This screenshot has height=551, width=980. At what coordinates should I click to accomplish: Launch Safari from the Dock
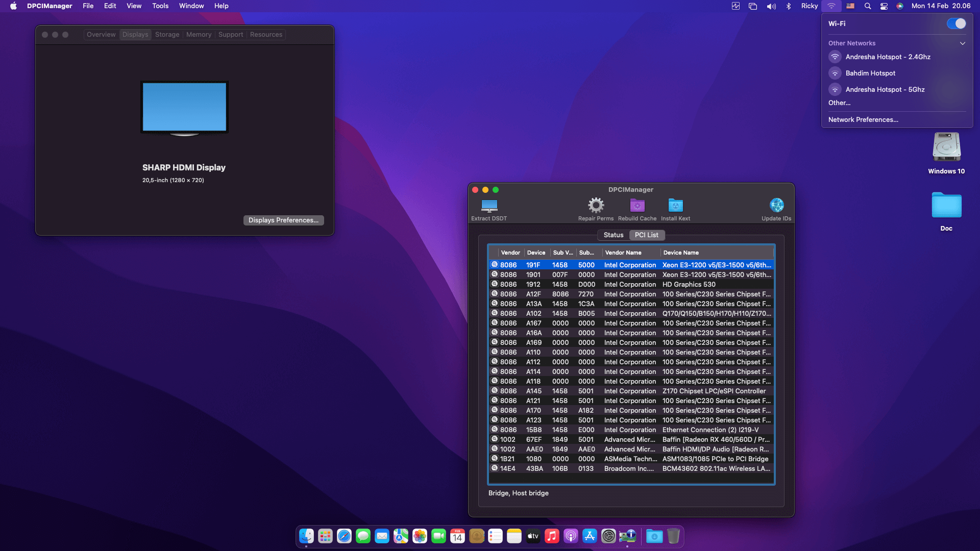pyautogui.click(x=344, y=536)
